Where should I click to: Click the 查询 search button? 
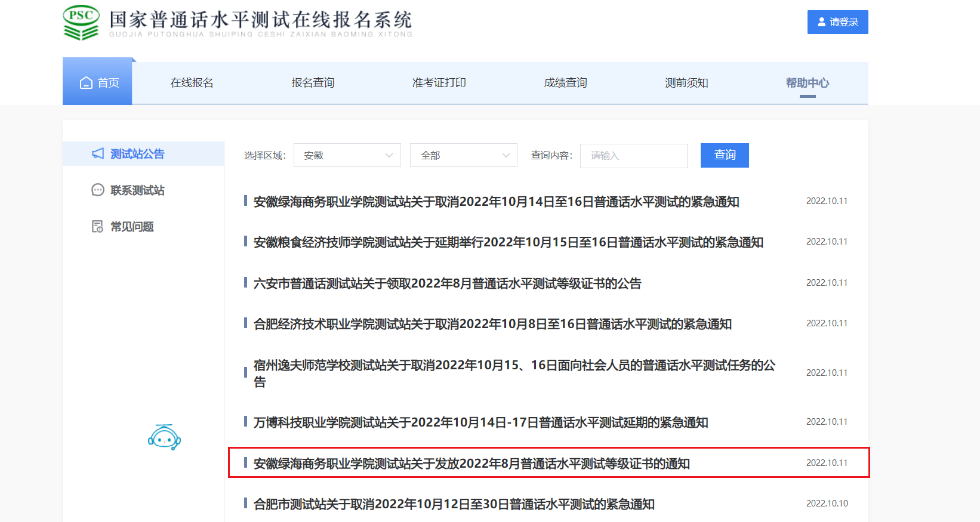[x=725, y=155]
